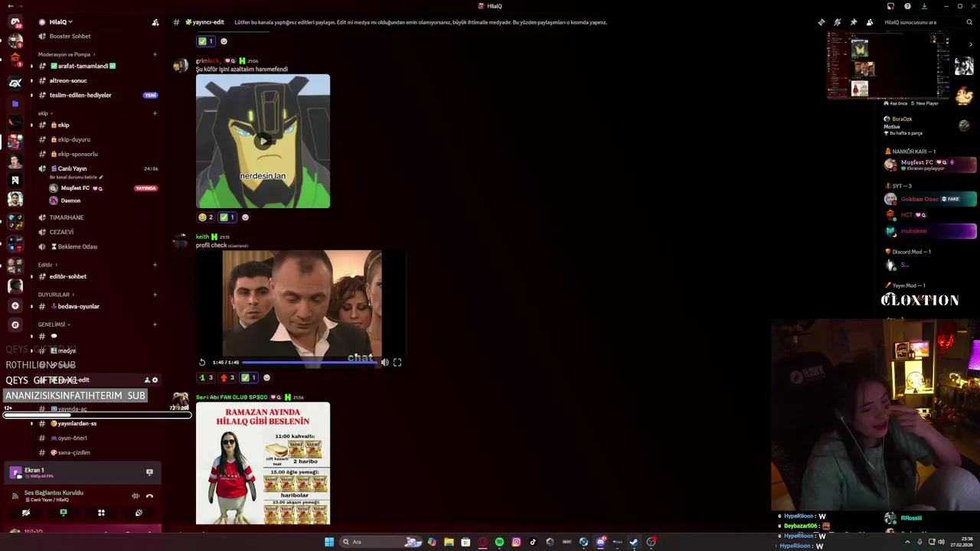The image size is (980, 551).
Task: Open activities icon in voice panel
Action: pyautogui.click(x=101, y=513)
